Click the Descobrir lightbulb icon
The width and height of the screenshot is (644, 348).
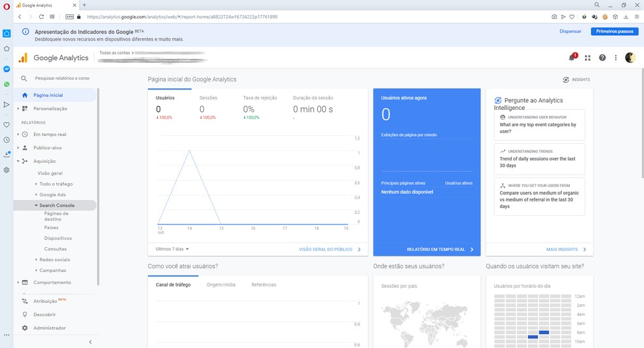[x=25, y=315]
